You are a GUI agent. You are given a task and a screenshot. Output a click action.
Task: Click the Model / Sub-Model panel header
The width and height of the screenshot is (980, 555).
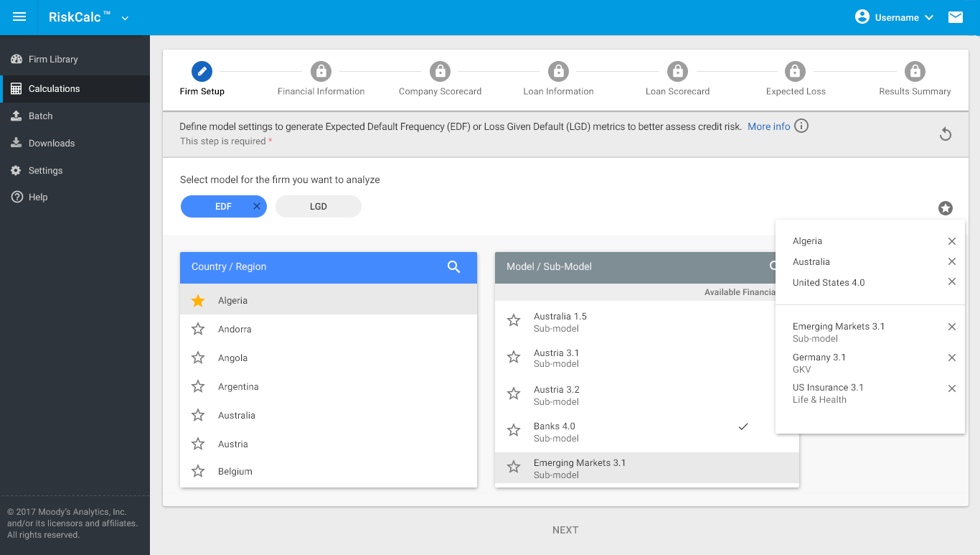click(x=636, y=266)
